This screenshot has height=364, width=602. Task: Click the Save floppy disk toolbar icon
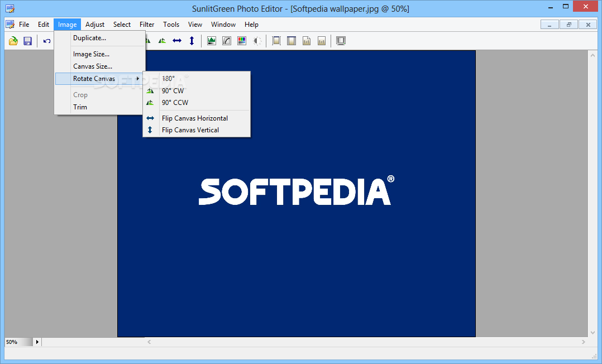(x=28, y=41)
